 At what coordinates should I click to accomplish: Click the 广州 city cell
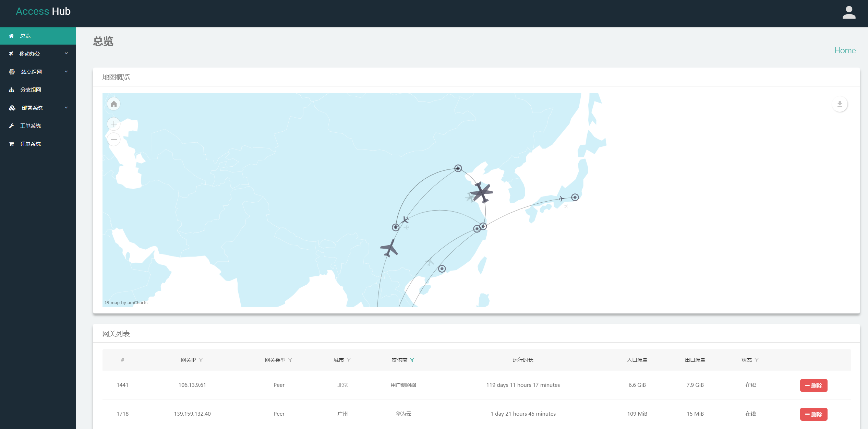342,414
